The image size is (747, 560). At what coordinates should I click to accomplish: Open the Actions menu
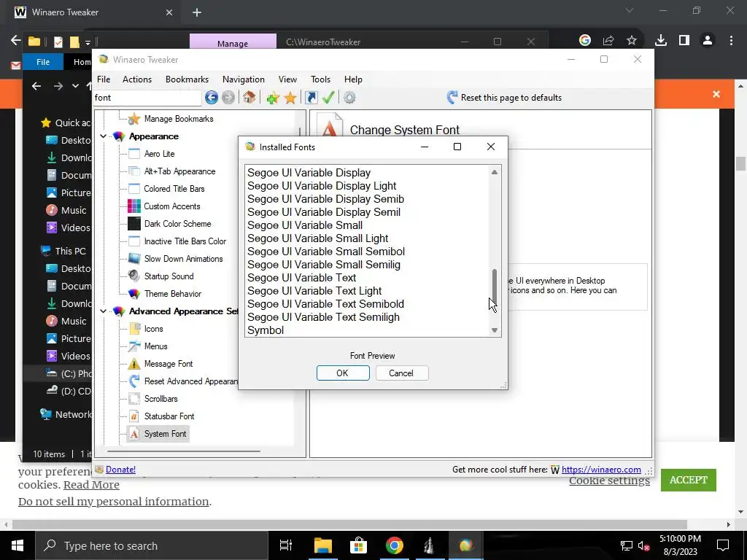pos(137,79)
